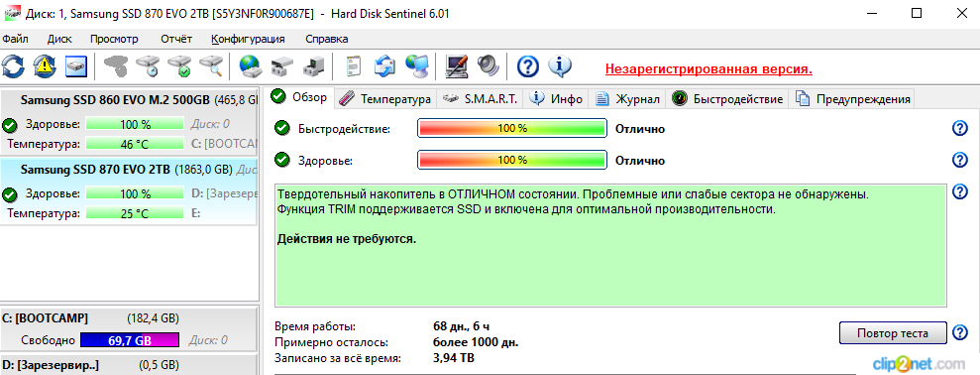Click the Повтор теста button
The height and width of the screenshot is (375, 980).
[x=893, y=333]
